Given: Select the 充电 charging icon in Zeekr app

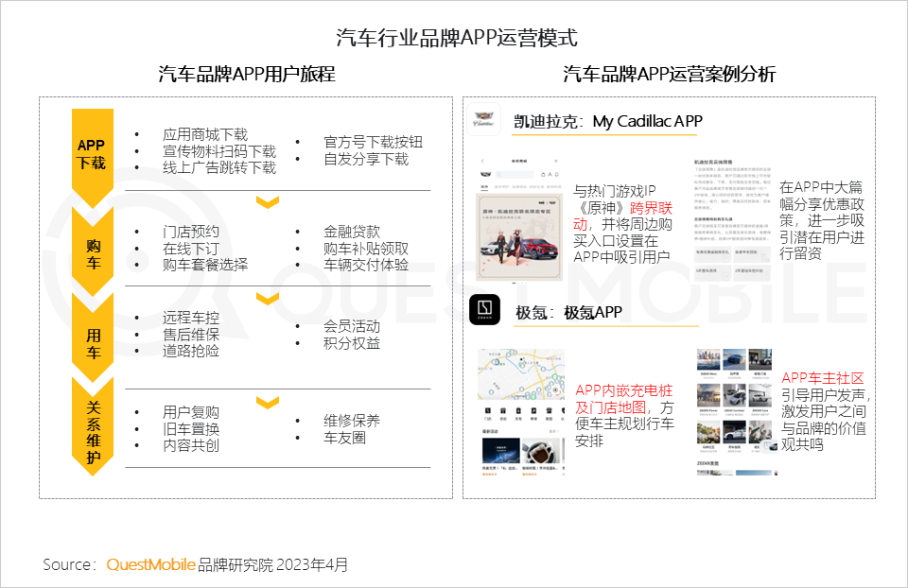Looking at the screenshot, I should click(x=518, y=411).
